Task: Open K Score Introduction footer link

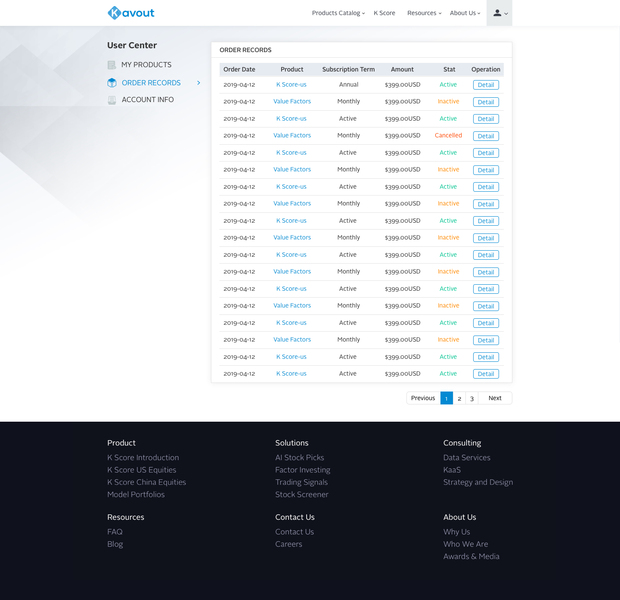Action: [143, 458]
